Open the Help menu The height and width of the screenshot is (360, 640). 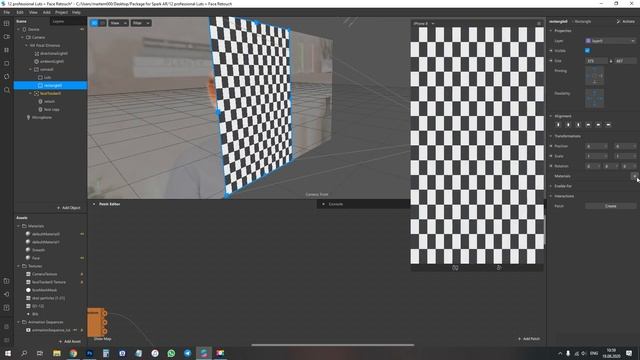pyautogui.click(x=76, y=12)
